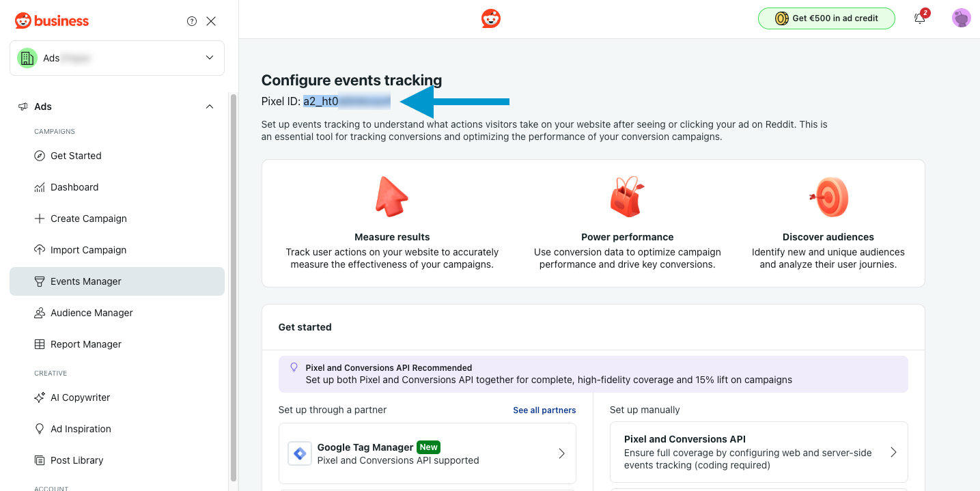Collapse the Ads section chevron
The width and height of the screenshot is (980, 491).
[x=210, y=107]
